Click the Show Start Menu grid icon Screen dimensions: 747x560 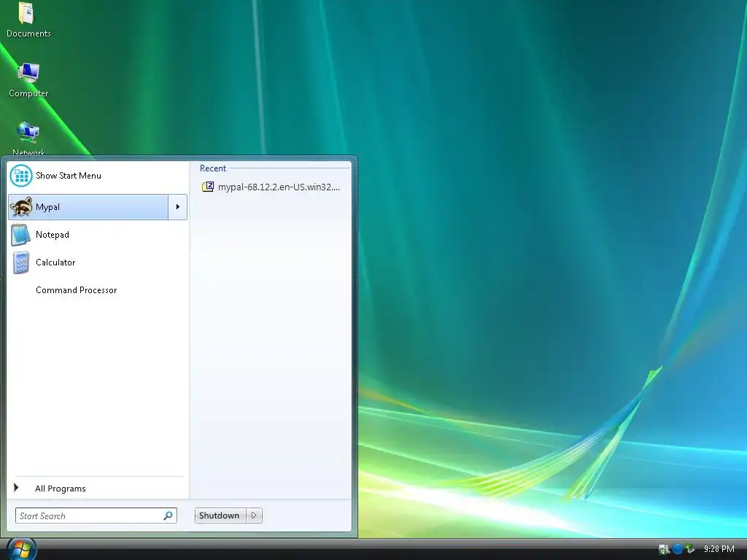tap(21, 176)
